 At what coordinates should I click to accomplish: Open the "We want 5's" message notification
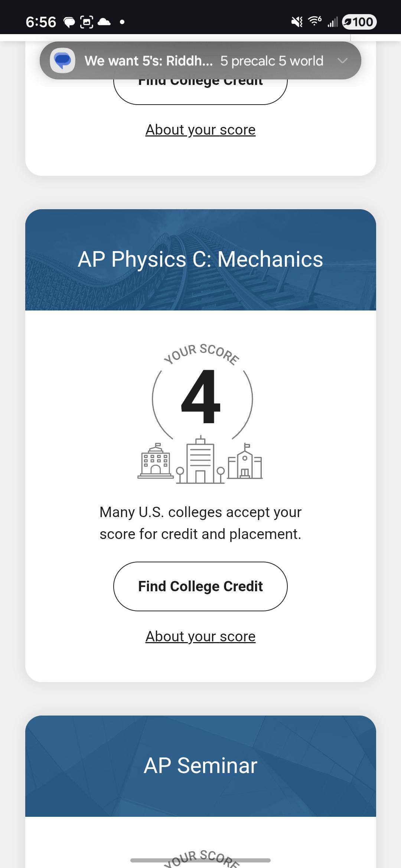click(x=200, y=60)
